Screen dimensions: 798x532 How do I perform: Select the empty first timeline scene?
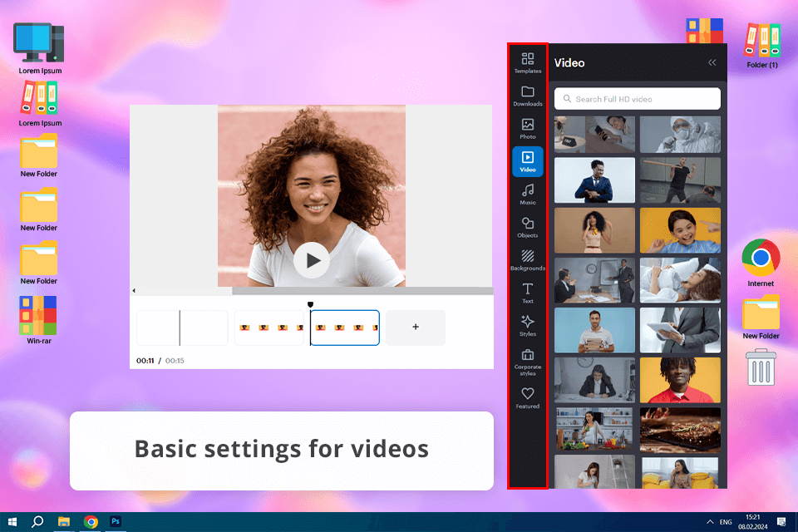(x=182, y=328)
